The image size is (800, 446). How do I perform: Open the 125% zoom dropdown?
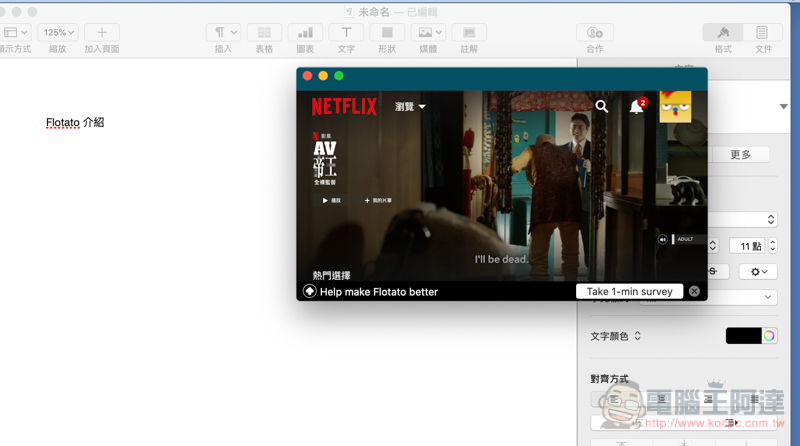(x=58, y=32)
